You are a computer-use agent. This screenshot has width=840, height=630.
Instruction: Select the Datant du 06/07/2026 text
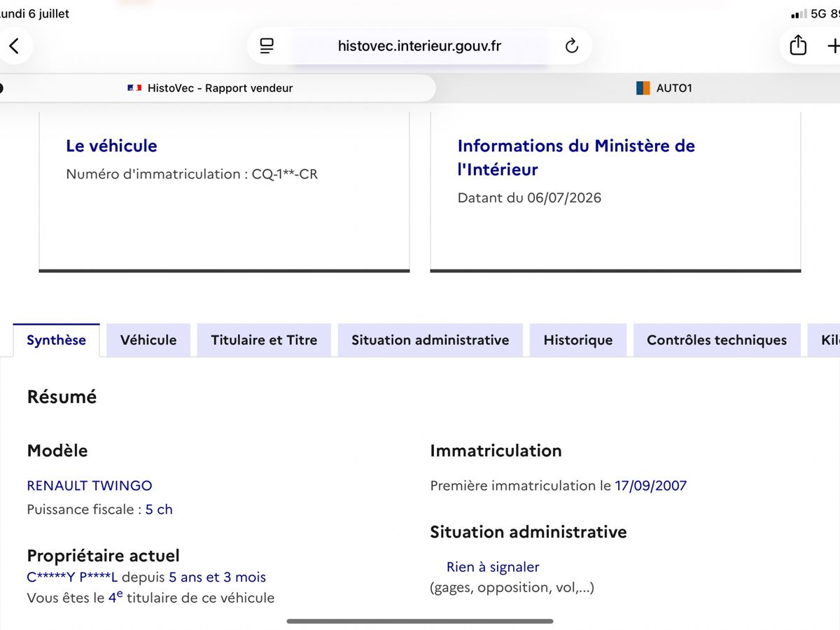click(529, 197)
